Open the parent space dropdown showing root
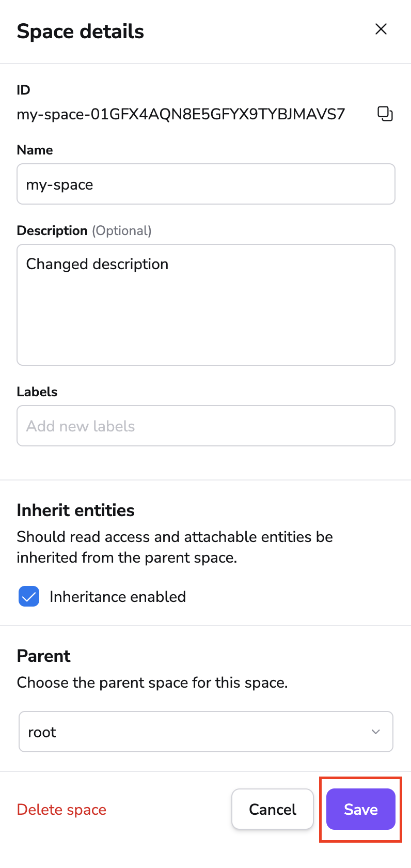 click(x=206, y=732)
